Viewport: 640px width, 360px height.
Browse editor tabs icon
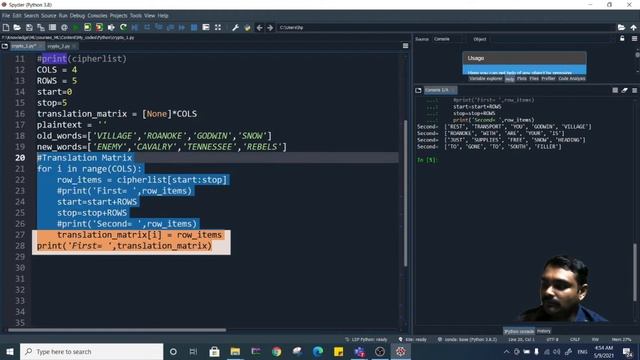pos(5,46)
